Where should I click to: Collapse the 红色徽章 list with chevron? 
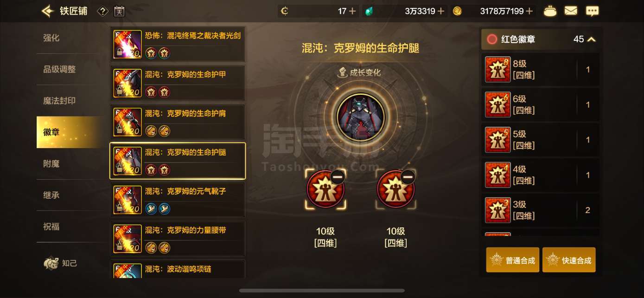pyautogui.click(x=591, y=39)
